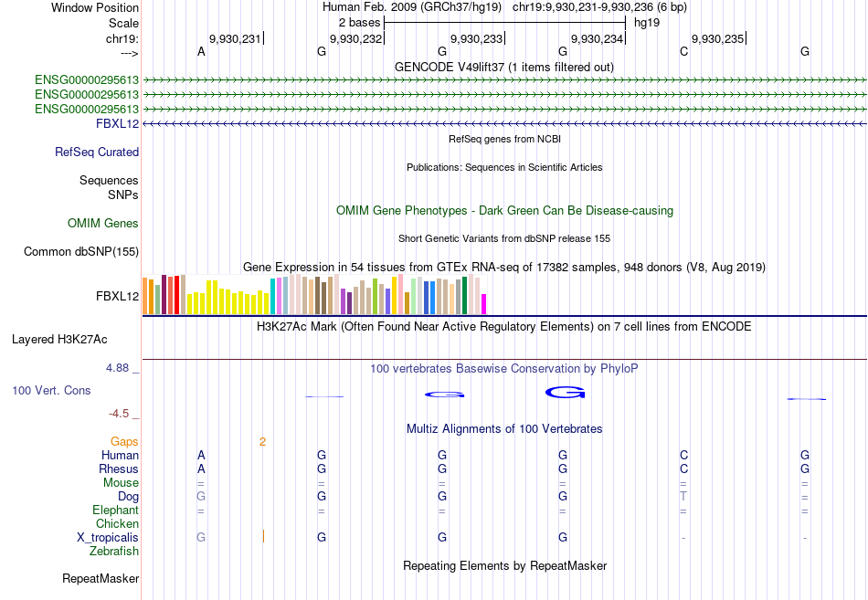868x600 pixels.
Task: Click the red bar in GTEx expression chart
Action: tap(176, 294)
